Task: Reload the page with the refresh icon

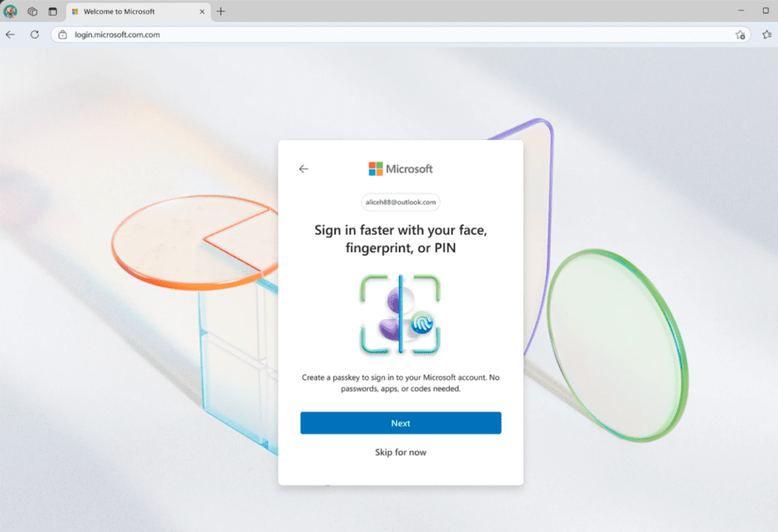Action: pyautogui.click(x=34, y=34)
